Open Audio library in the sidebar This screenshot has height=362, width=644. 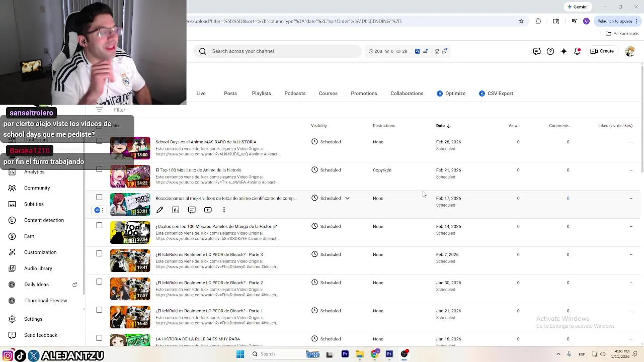coord(38,268)
